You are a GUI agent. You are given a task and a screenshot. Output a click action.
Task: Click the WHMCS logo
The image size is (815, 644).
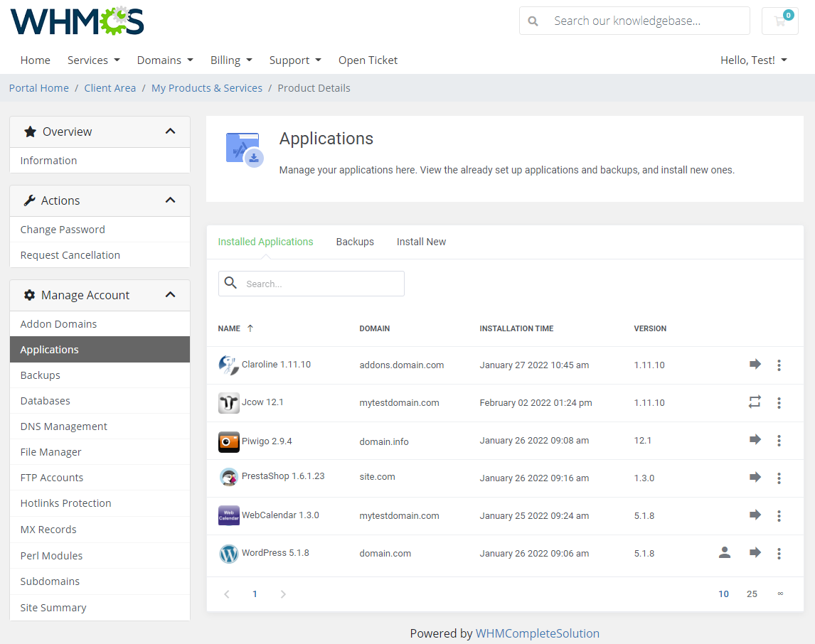coord(76,21)
